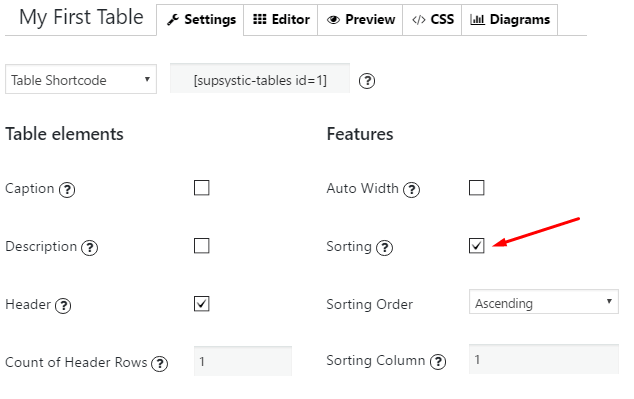The image size is (634, 399).
Task: Click the Header help question mark
Action: [63, 306]
